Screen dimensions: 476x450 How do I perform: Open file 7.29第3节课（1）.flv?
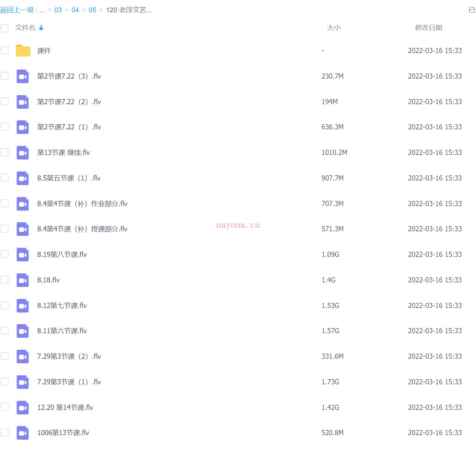pos(69,382)
